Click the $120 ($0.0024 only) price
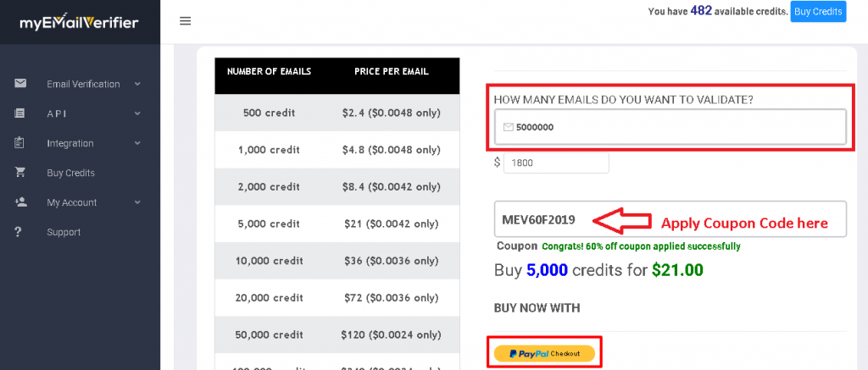 [x=392, y=335]
